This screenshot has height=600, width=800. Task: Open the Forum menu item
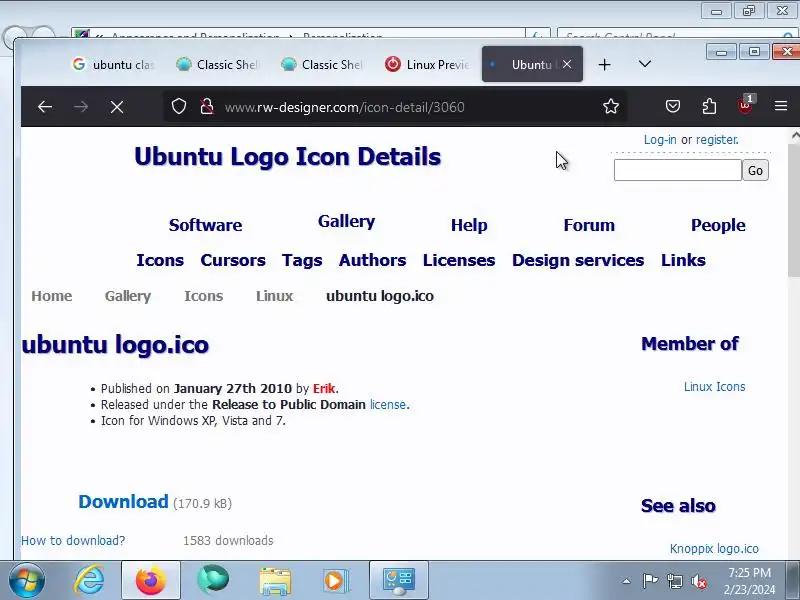pyautogui.click(x=589, y=225)
